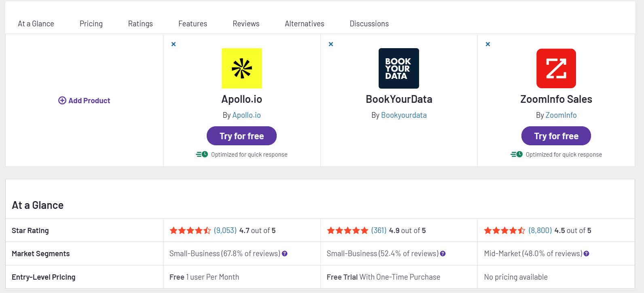Go to At a Glance tab

tap(36, 23)
